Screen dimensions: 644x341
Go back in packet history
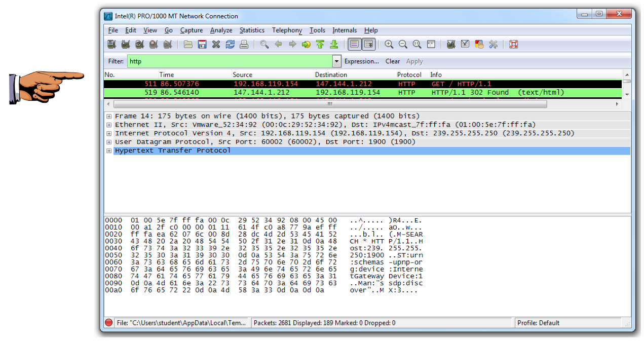pos(279,45)
